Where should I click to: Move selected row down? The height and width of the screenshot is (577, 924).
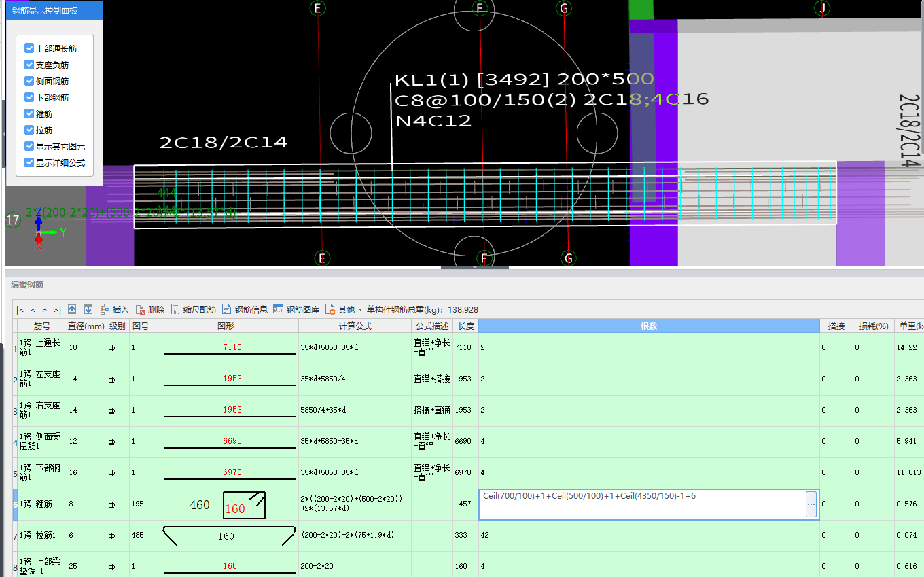click(88, 309)
